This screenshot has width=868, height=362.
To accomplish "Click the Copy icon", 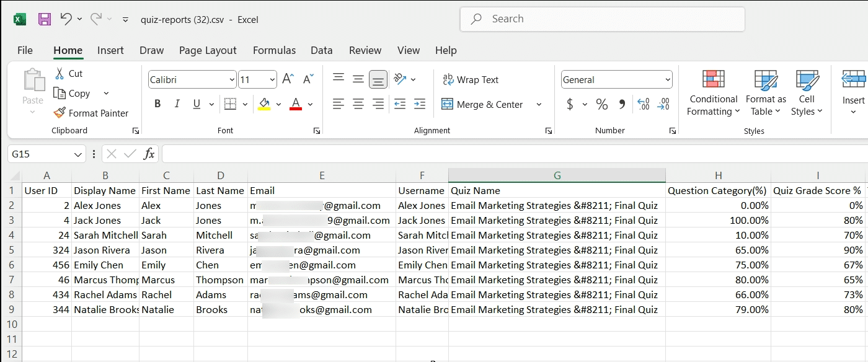I will 60,93.
